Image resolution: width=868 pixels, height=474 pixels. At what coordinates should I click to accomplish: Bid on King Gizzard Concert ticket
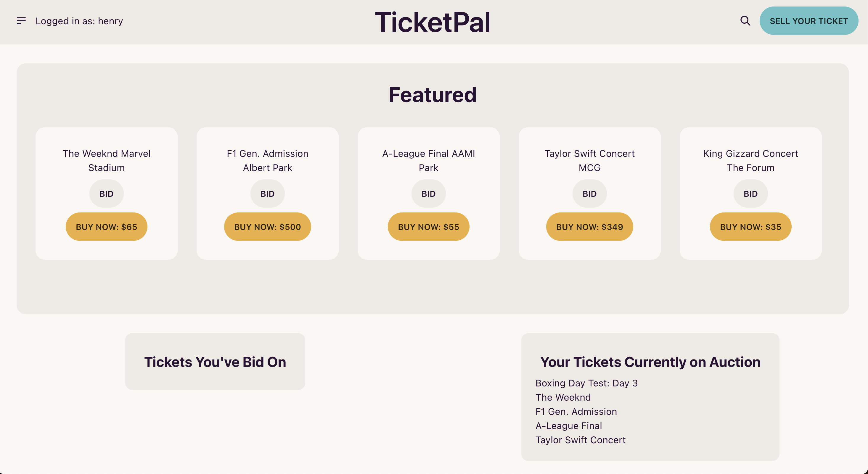coord(751,194)
